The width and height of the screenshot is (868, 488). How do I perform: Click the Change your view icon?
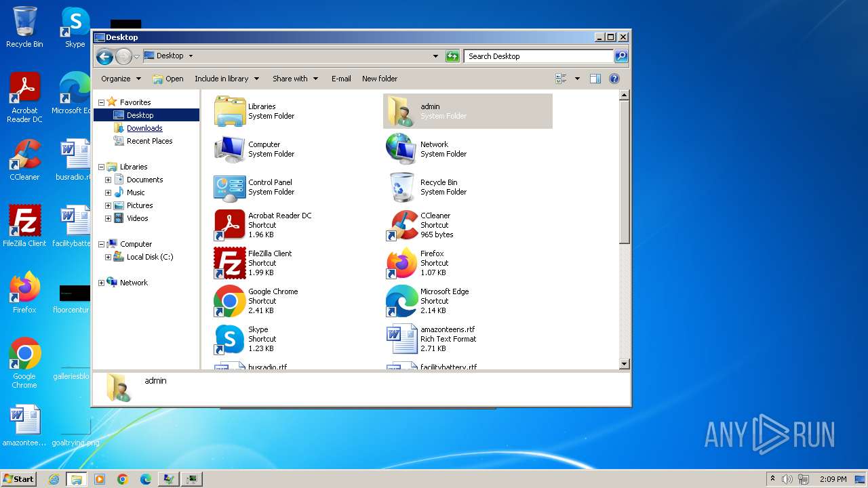[x=561, y=79]
